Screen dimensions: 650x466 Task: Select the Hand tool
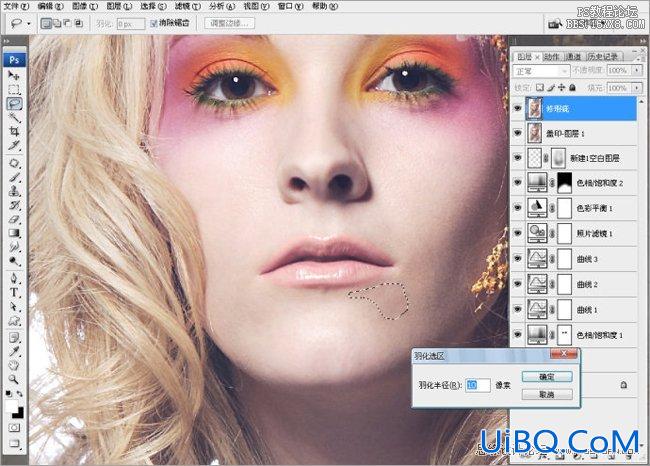click(14, 366)
